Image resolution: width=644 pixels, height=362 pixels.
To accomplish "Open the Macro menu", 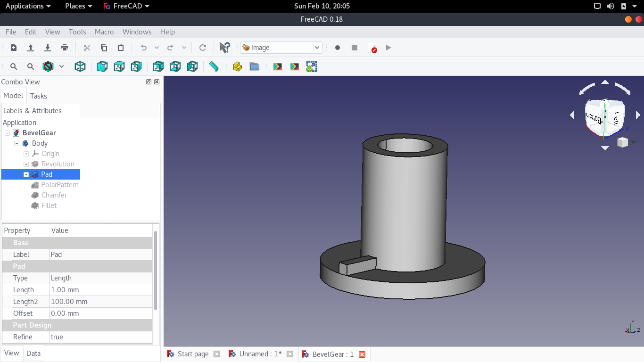I will 104,32.
